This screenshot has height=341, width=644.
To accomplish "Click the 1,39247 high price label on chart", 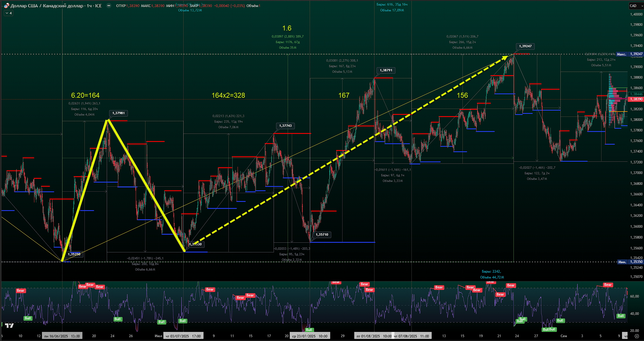I will point(525,46).
